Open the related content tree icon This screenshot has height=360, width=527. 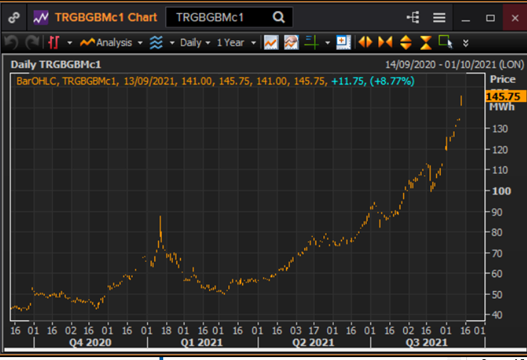(x=413, y=17)
